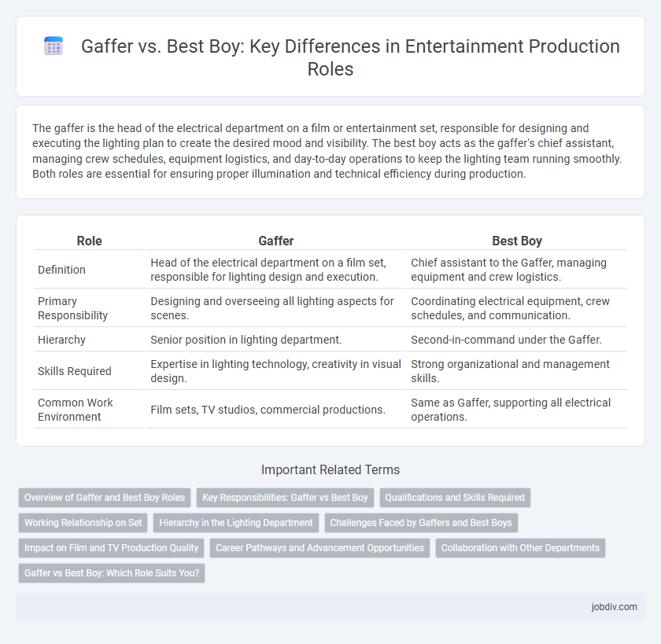Open 'Gaffer vs Best Boy: Which Role Suits You?'
Image resolution: width=661 pixels, height=644 pixels.
pyautogui.click(x=112, y=573)
